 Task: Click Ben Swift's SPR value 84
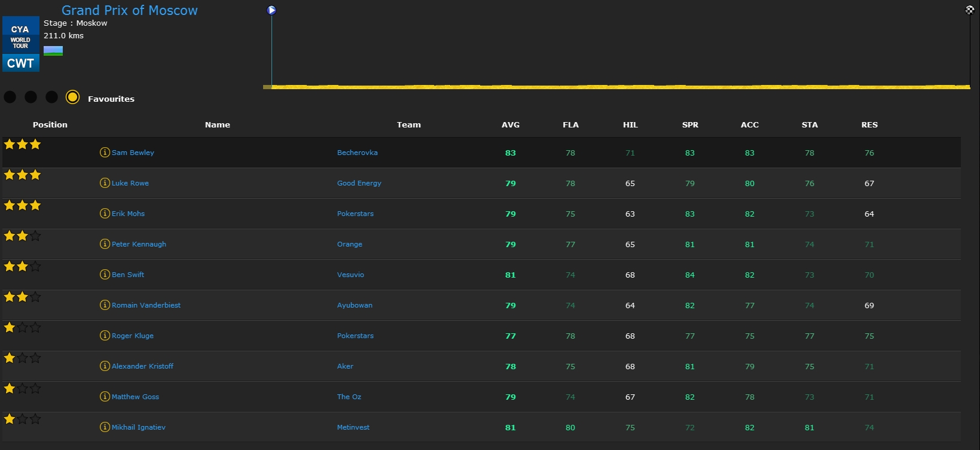click(690, 275)
